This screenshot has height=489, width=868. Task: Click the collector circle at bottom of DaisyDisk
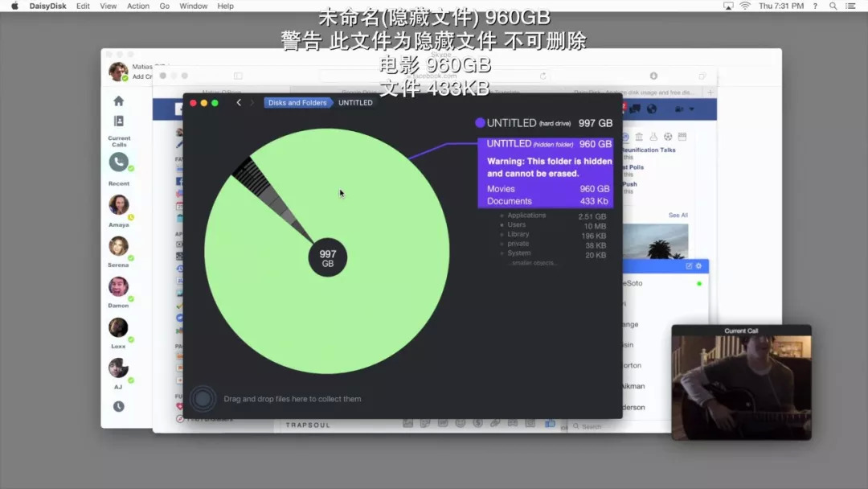[x=203, y=398]
